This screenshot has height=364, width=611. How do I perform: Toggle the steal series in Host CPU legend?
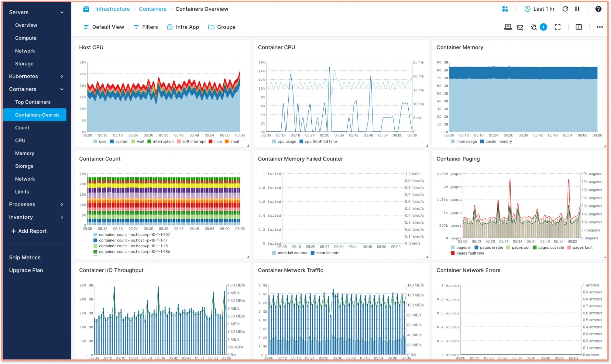coord(232,141)
